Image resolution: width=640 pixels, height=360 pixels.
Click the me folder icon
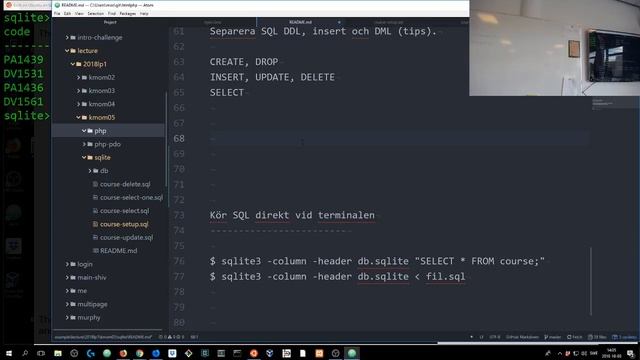[x=73, y=291]
